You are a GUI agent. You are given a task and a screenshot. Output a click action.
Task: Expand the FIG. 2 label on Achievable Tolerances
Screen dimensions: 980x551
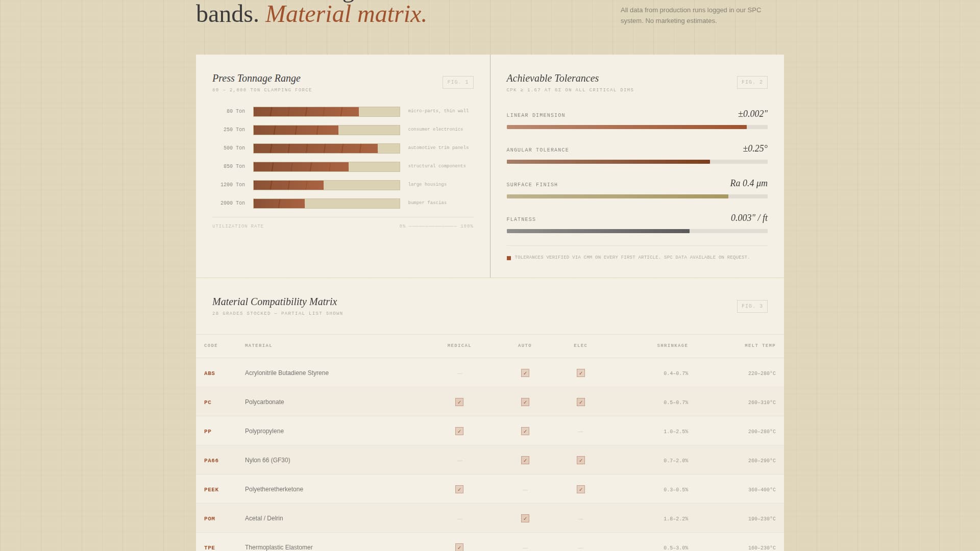click(x=752, y=82)
